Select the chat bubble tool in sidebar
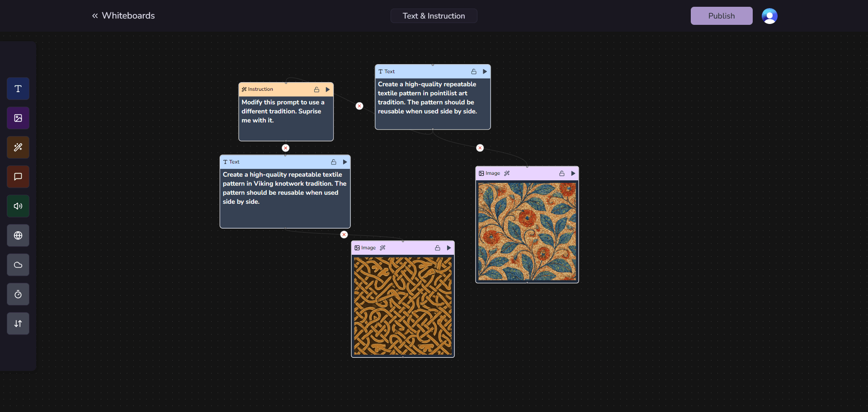This screenshot has width=868, height=412. 18,177
